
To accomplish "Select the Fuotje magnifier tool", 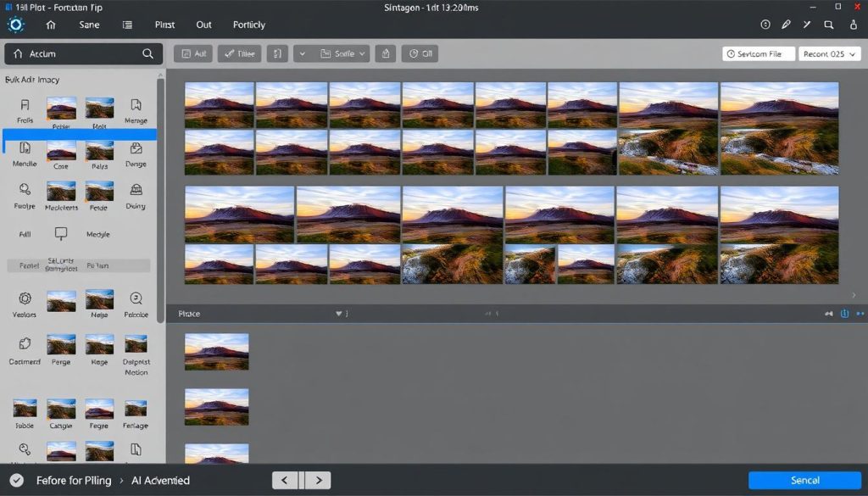I will pos(25,190).
